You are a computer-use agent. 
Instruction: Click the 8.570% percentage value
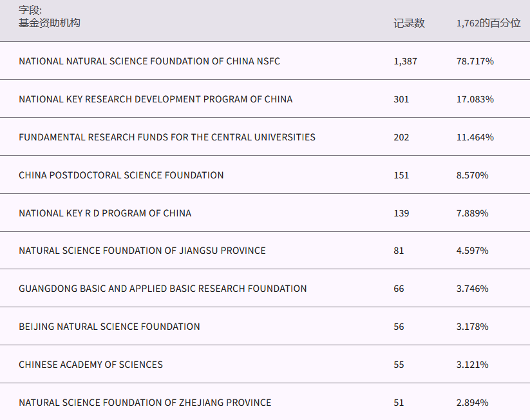(472, 175)
